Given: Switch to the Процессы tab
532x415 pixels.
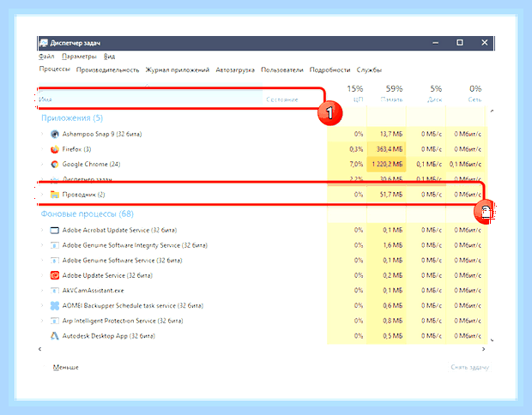Looking at the screenshot, I should 55,69.
